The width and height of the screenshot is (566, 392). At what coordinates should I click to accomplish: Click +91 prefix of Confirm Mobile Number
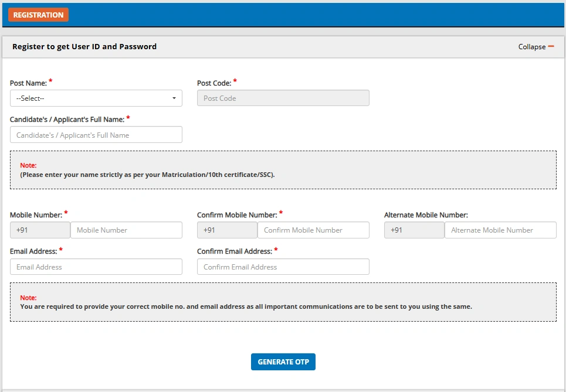coord(227,230)
